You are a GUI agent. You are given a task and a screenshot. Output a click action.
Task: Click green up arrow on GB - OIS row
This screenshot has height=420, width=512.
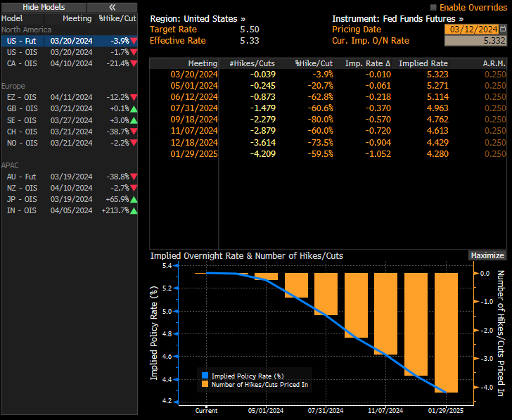click(134, 108)
